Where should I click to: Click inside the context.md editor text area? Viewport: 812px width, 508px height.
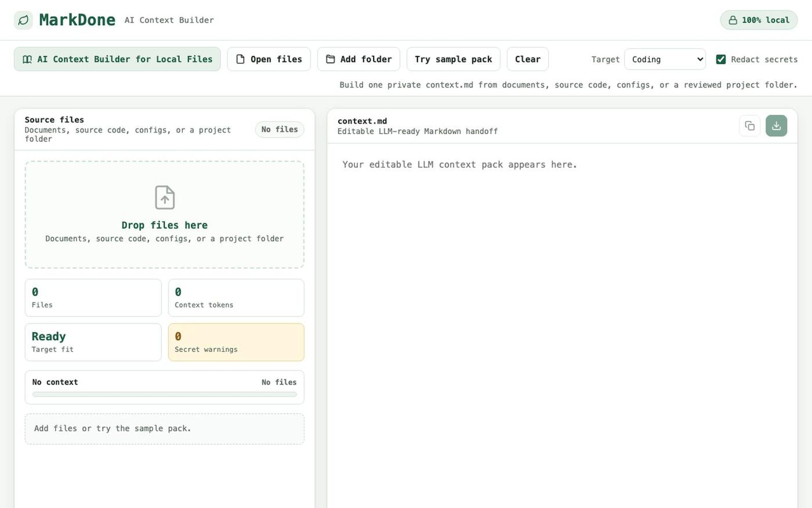coord(562,325)
